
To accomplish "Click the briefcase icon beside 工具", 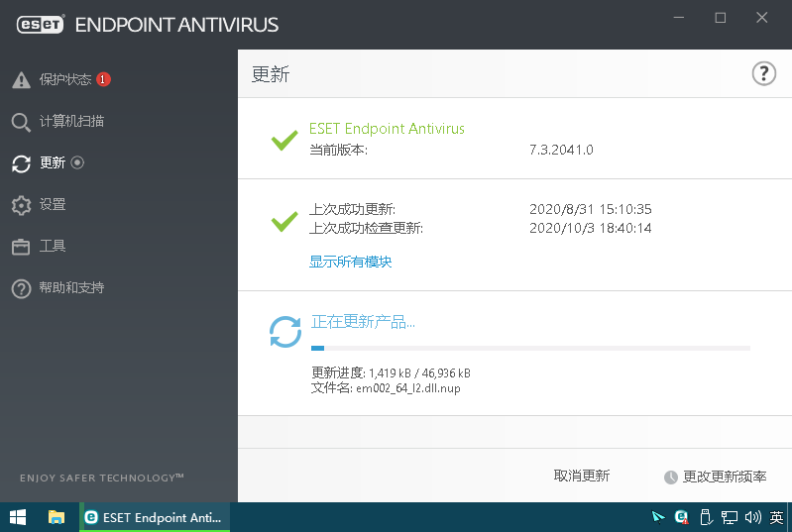I will coord(21,247).
